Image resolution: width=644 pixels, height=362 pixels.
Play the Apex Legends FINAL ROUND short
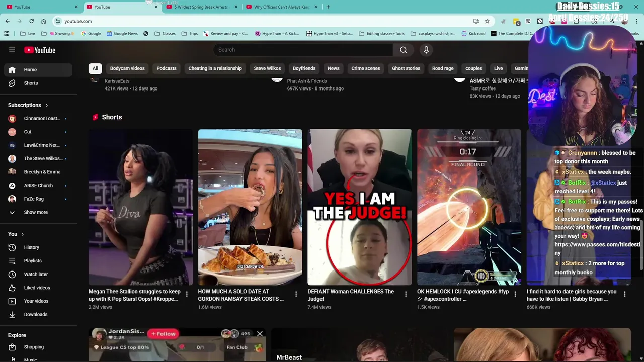(469, 207)
